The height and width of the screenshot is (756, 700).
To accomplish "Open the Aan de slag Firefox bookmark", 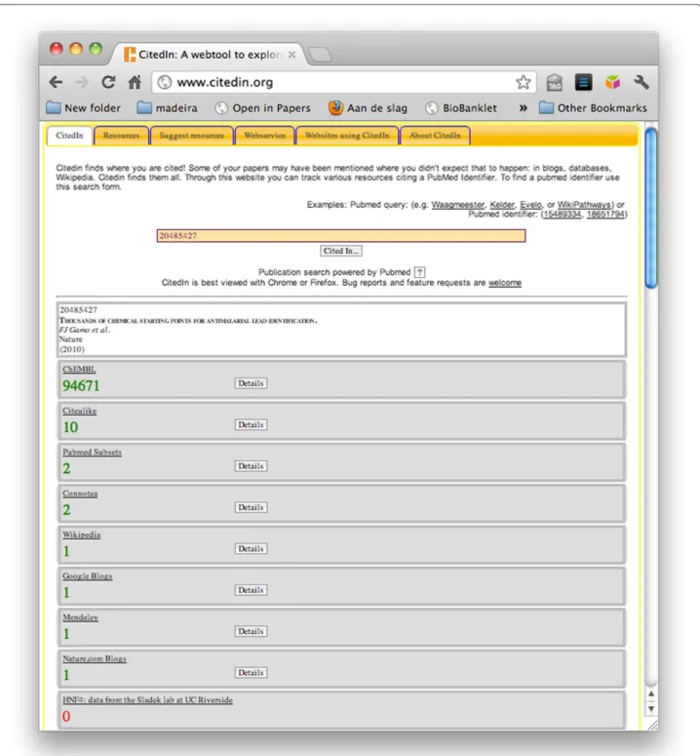I will click(369, 108).
